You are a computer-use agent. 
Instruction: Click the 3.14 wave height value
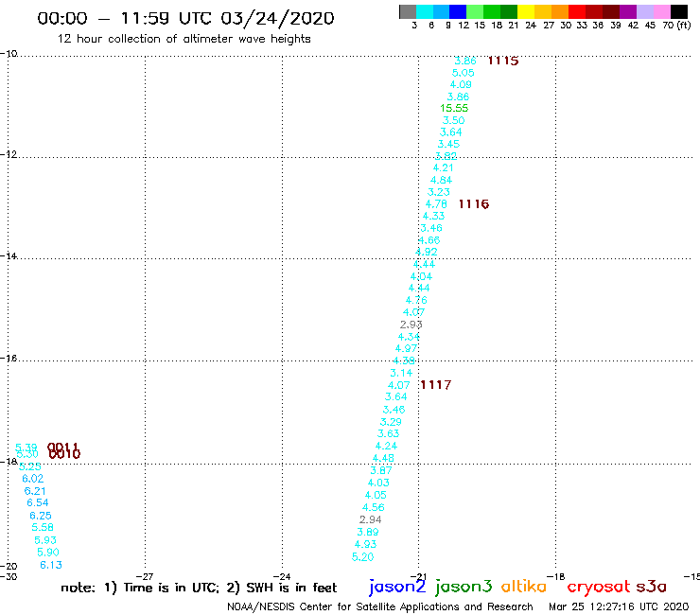click(x=401, y=373)
